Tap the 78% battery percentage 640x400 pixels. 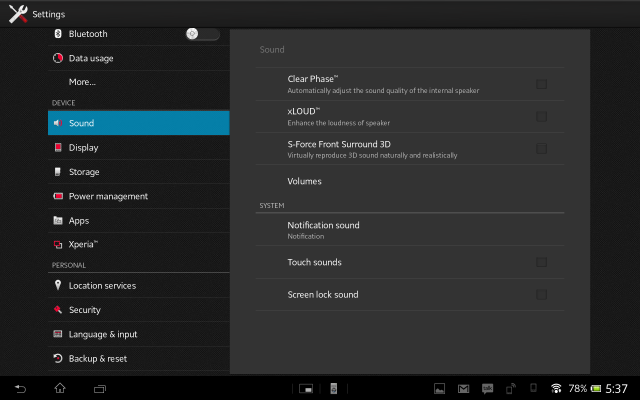[578, 389]
